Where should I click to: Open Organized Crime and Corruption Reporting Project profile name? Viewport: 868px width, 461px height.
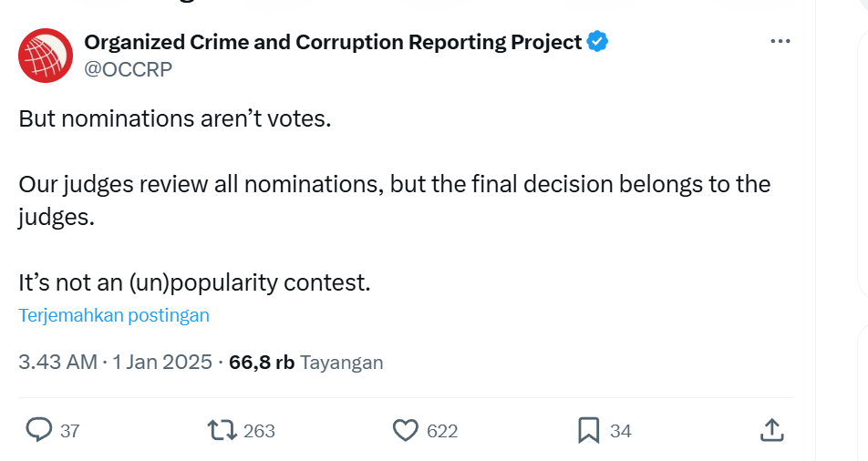click(x=333, y=42)
